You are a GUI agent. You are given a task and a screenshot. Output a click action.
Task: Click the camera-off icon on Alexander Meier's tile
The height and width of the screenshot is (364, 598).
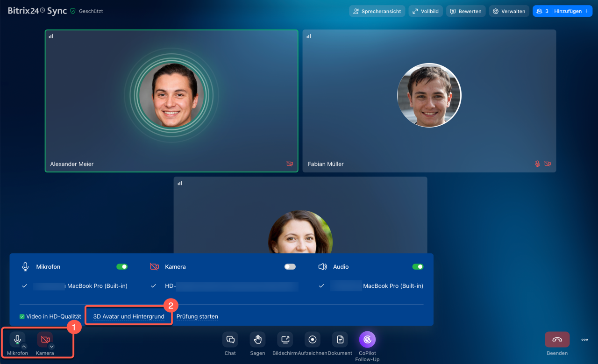click(x=290, y=164)
